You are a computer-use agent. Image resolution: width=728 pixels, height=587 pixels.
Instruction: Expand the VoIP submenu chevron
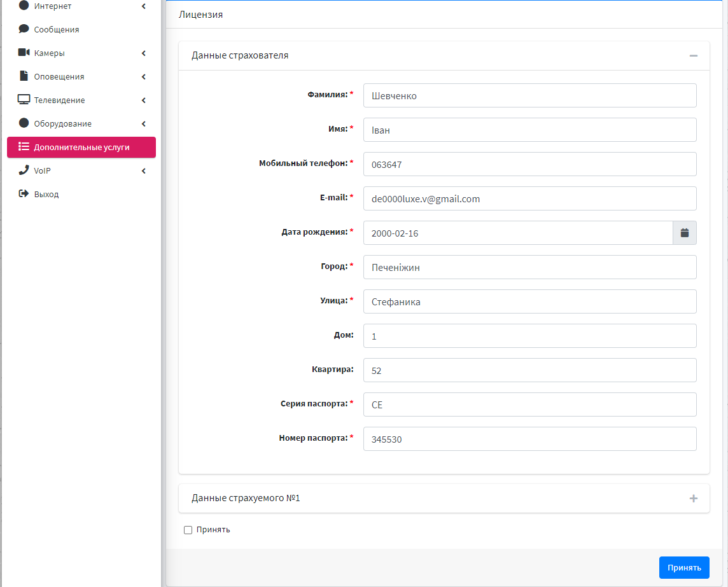click(x=143, y=171)
